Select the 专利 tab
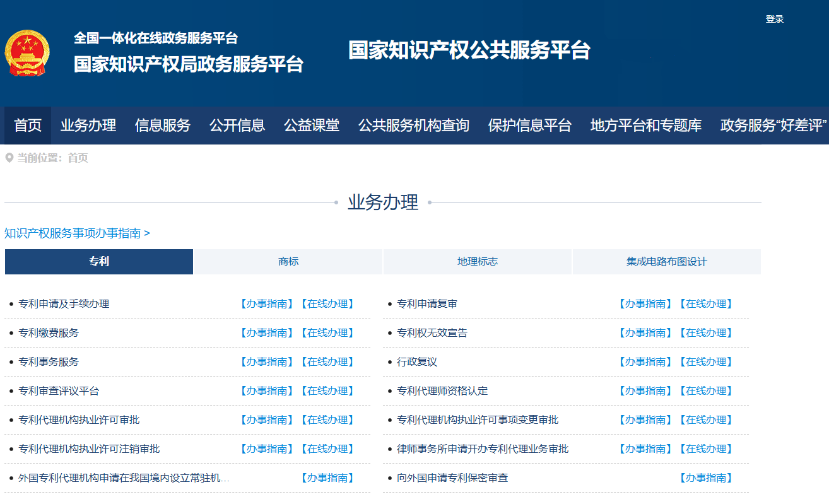829x504 pixels. (99, 261)
